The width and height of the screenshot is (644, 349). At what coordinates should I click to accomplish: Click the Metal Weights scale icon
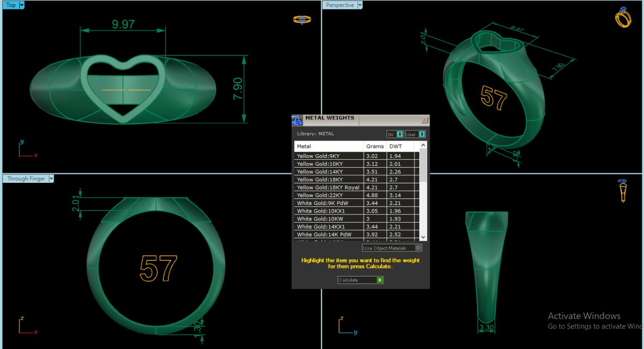[x=297, y=120]
